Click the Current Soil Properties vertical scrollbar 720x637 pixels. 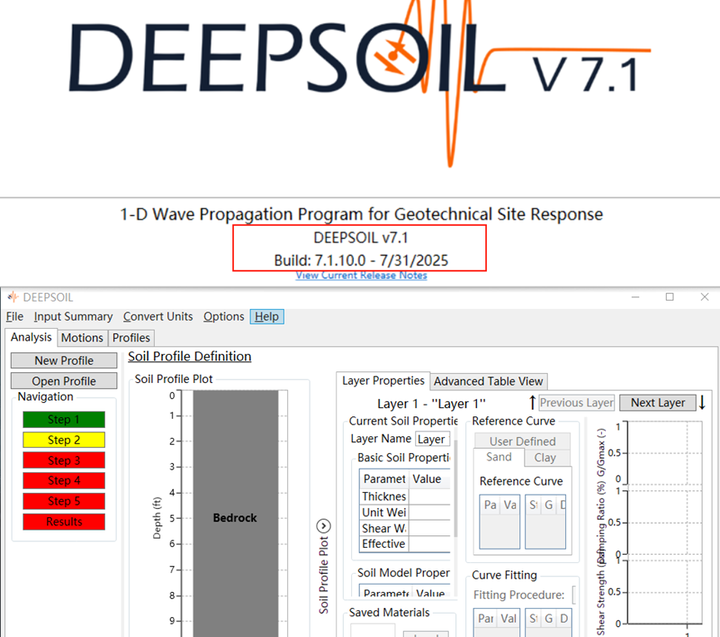456,489
